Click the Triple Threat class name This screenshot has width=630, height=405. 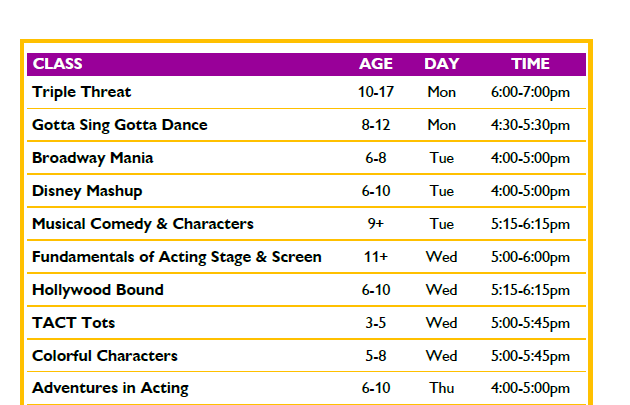pos(82,92)
